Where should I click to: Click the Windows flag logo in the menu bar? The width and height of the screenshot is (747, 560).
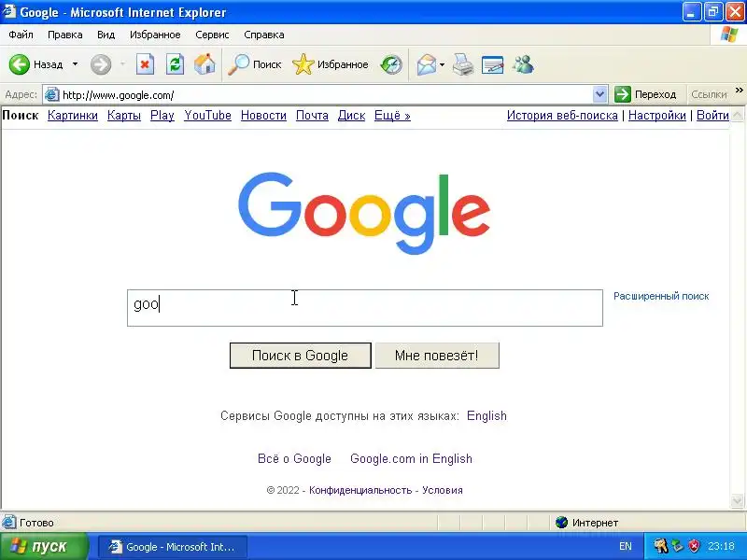(729, 35)
